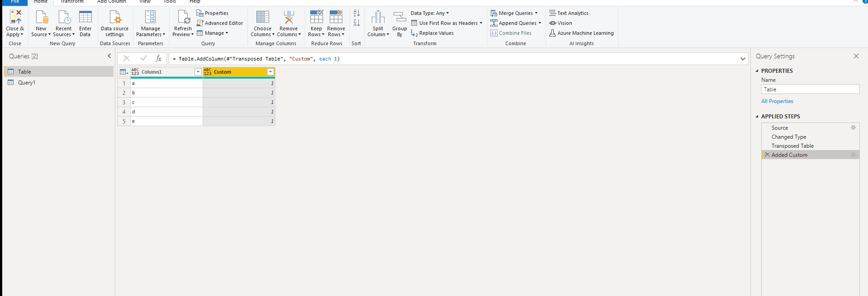Image resolution: width=868 pixels, height=296 pixels.
Task: Sort ascending with A-Z icon
Action: pos(356,13)
